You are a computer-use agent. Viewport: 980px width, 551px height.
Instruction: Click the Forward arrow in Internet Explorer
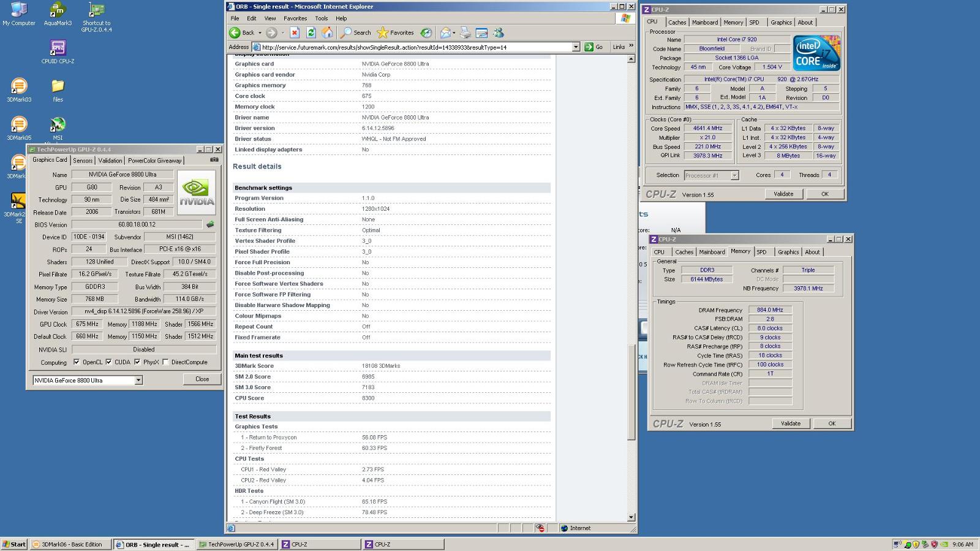pos(272,32)
